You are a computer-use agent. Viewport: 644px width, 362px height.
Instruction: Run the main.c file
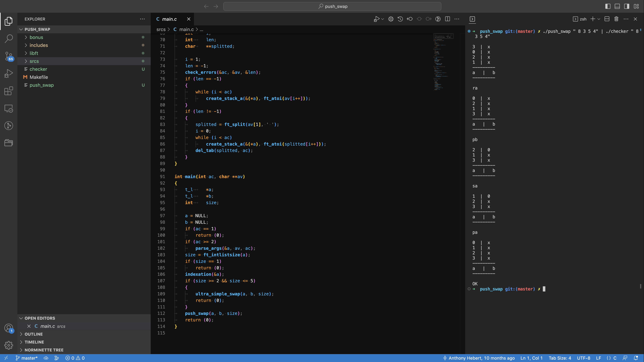[376, 19]
